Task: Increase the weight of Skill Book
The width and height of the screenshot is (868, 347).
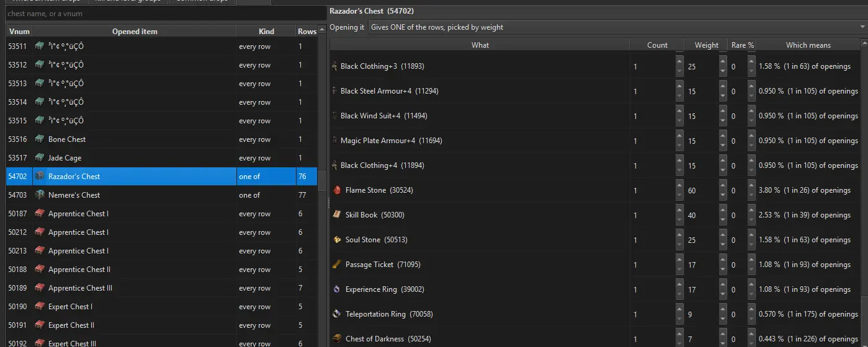Action: pos(723,209)
